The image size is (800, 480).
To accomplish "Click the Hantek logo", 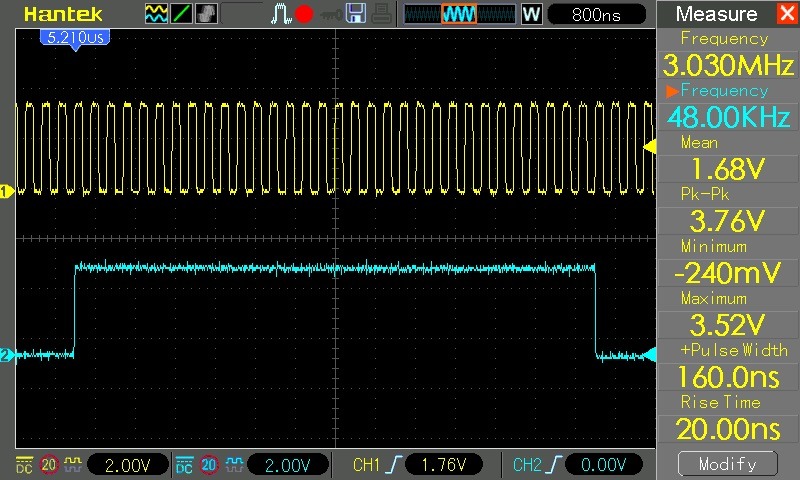I will click(x=63, y=14).
